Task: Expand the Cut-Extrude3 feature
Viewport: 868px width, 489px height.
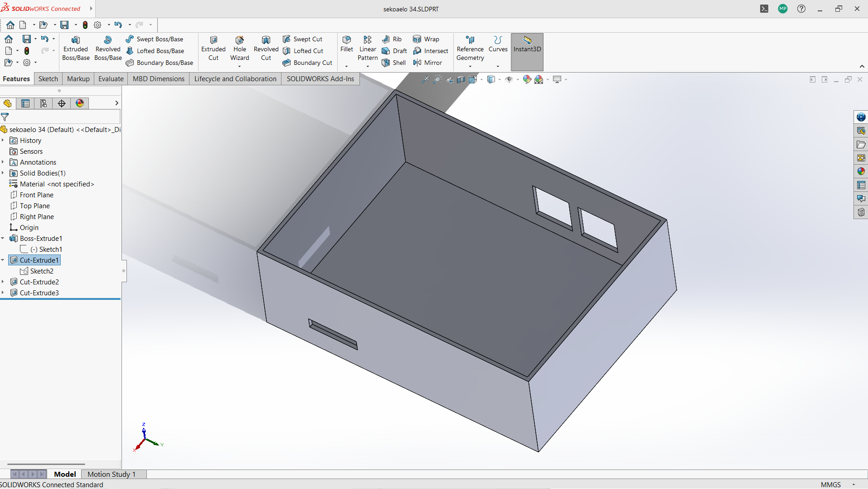Action: (x=3, y=293)
